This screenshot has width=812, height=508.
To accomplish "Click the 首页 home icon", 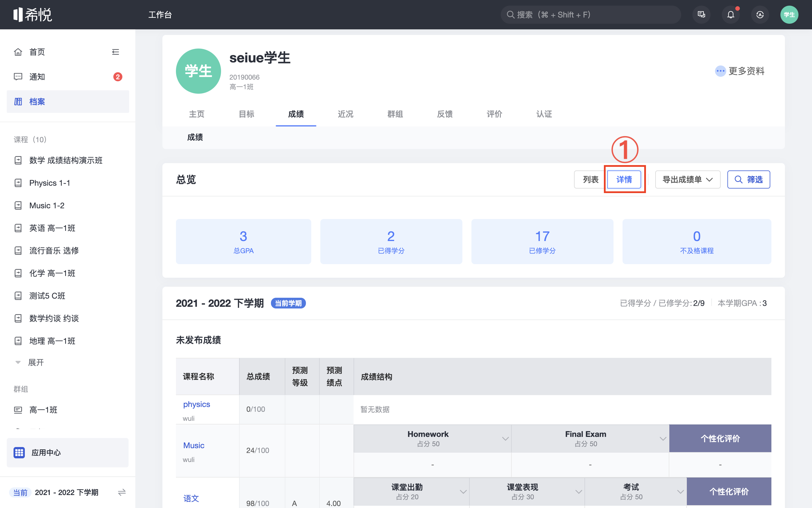I will (x=18, y=52).
